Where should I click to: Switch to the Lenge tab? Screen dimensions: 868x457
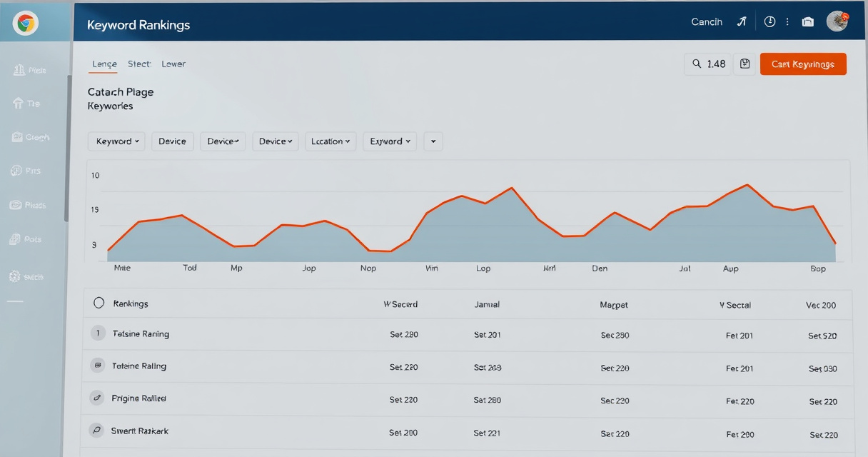point(104,64)
